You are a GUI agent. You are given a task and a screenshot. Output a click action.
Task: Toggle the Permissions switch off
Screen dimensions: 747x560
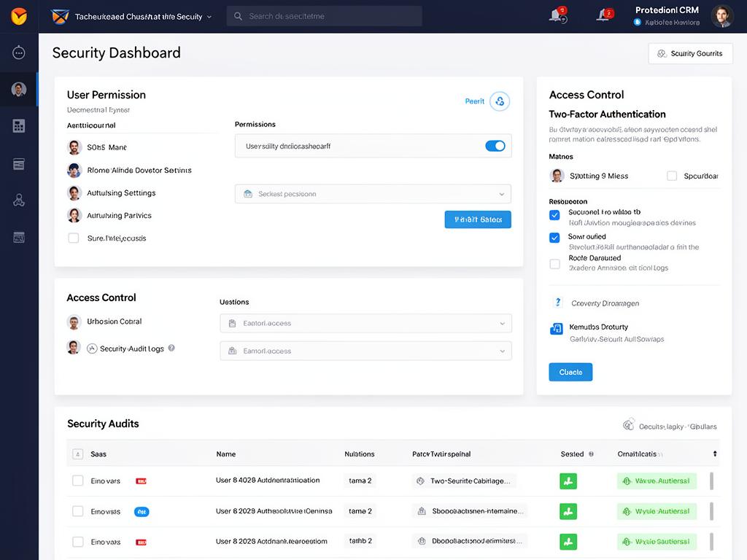pyautogui.click(x=495, y=146)
